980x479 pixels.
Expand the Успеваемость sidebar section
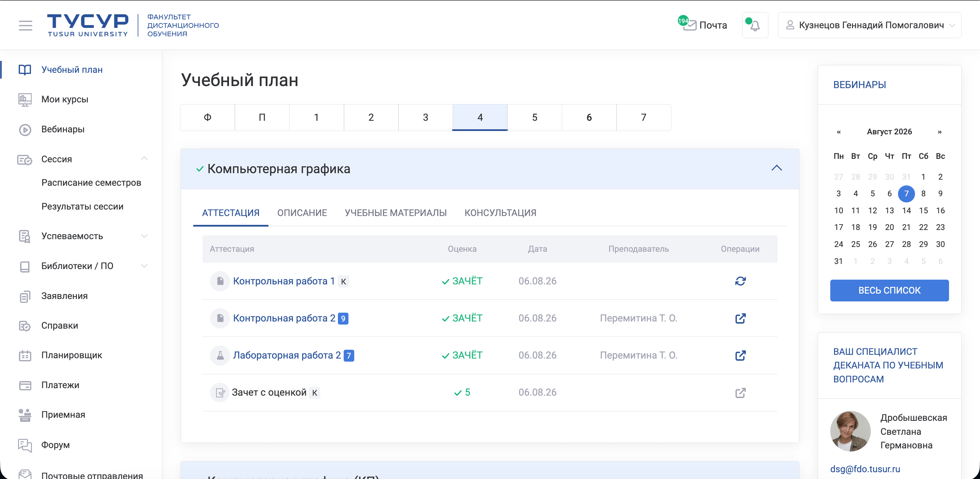pyautogui.click(x=144, y=236)
